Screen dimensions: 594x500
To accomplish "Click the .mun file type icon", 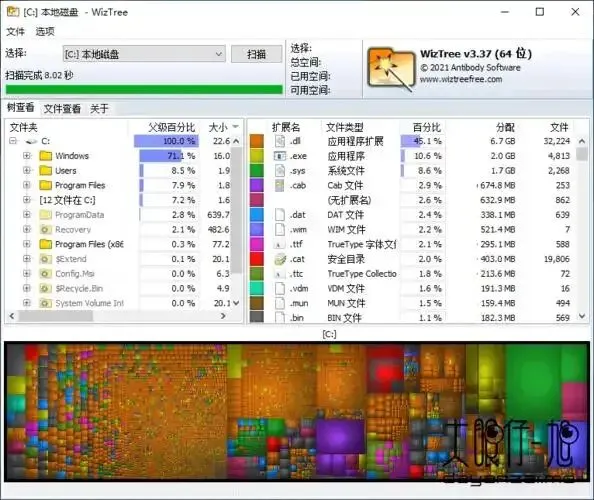I will (x=280, y=303).
